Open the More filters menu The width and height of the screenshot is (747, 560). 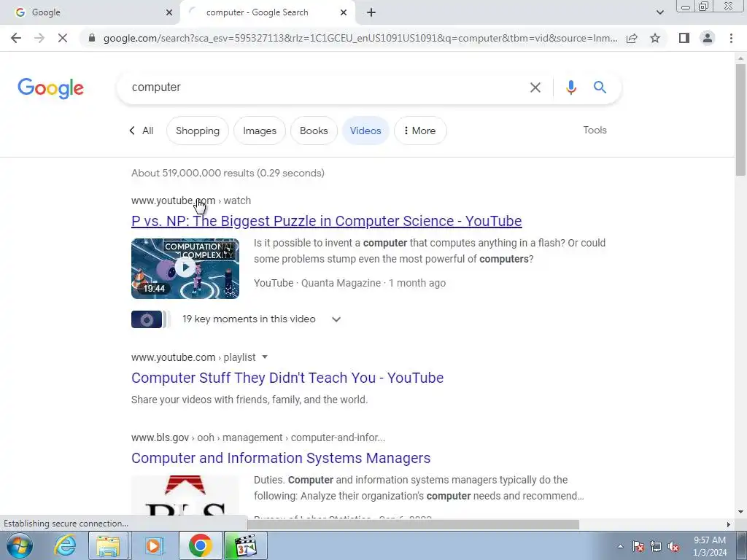point(420,131)
